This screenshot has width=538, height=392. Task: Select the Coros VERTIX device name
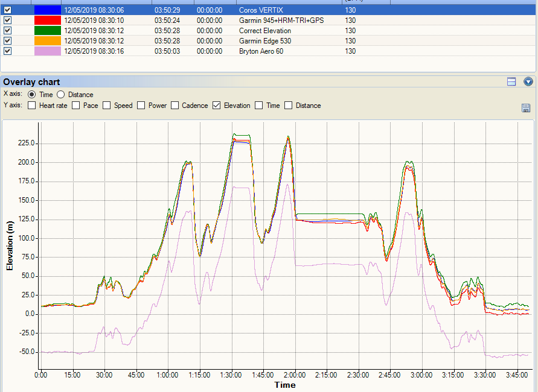coord(261,10)
